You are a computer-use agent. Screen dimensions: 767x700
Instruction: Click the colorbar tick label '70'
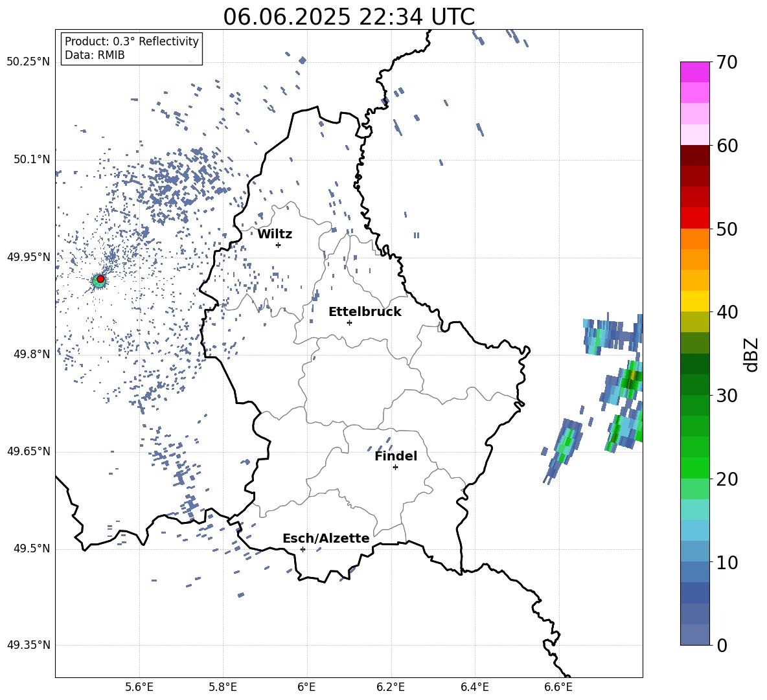[x=727, y=62]
